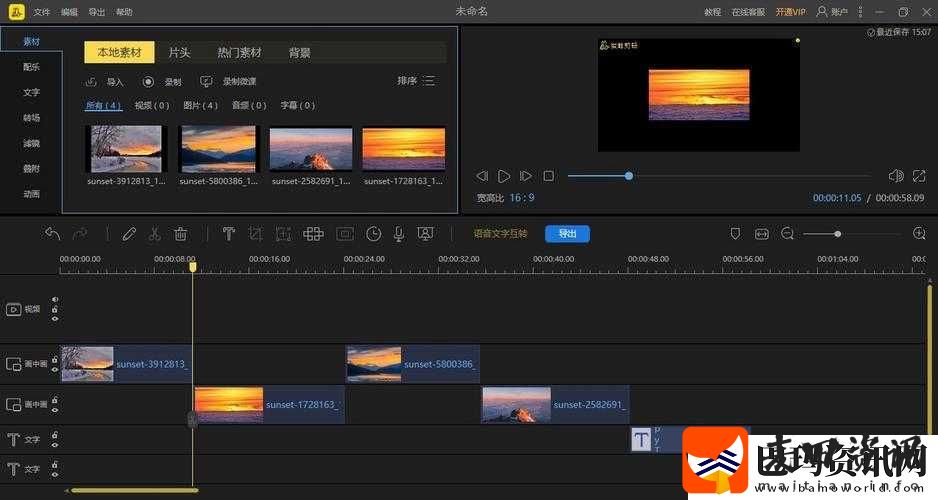
Task: Filter the materials by 图片 (4)
Action: (x=200, y=105)
